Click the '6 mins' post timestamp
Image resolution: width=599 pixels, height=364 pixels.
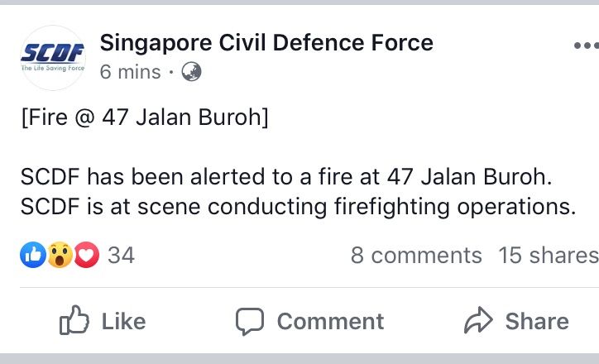[130, 72]
